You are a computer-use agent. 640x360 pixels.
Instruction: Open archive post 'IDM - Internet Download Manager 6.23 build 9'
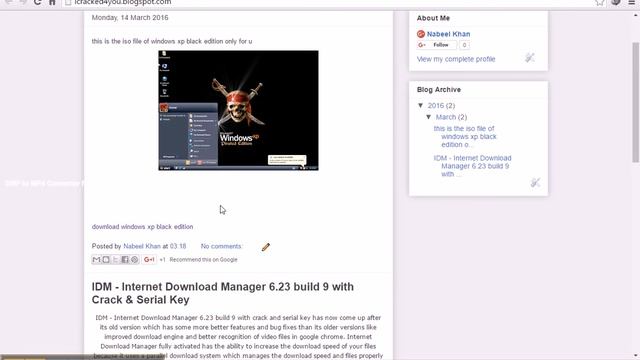[x=472, y=166]
